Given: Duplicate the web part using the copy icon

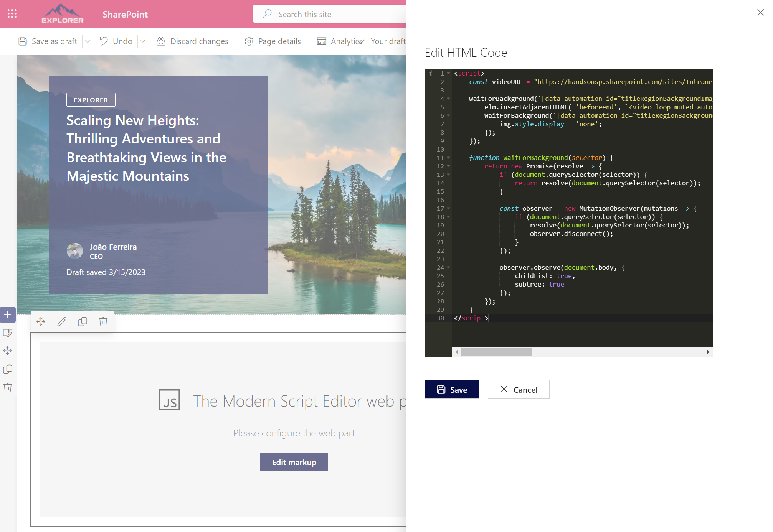Looking at the screenshot, I should pos(82,321).
